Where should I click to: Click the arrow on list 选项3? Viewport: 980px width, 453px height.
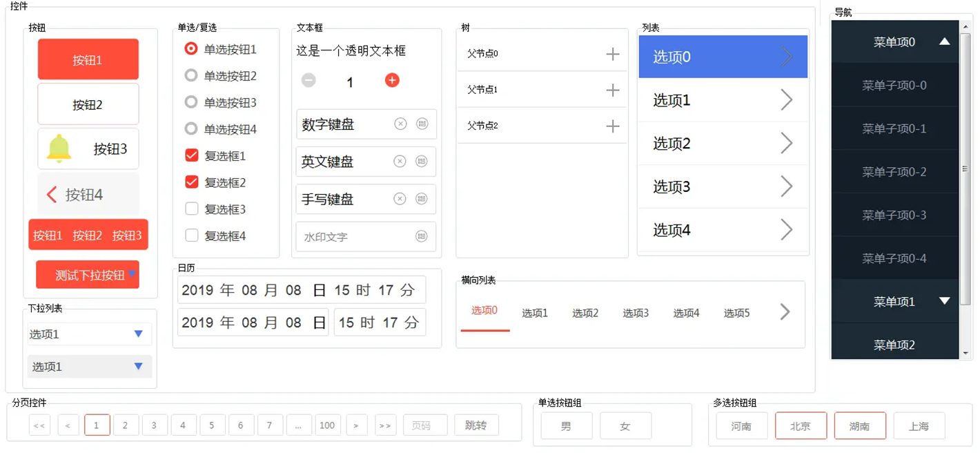coord(787,186)
